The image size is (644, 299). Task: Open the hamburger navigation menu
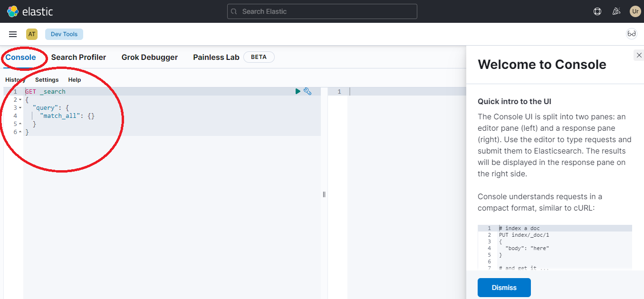pyautogui.click(x=13, y=34)
